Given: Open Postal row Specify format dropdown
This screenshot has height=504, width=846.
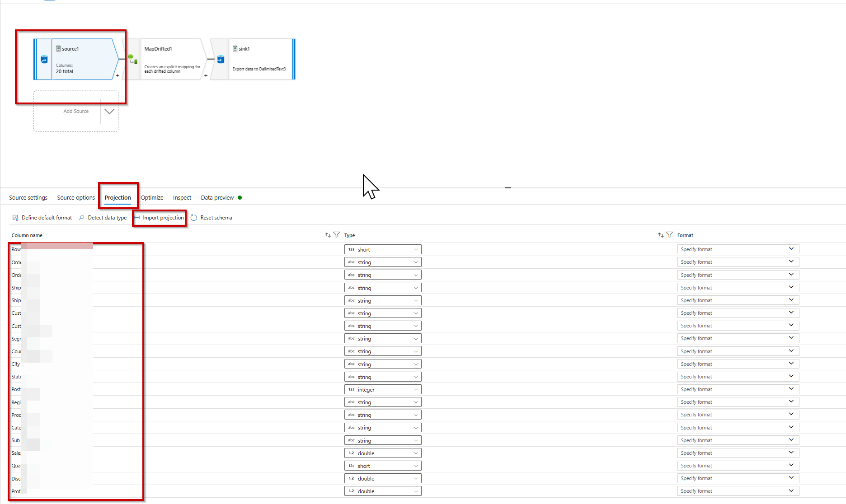Looking at the screenshot, I should click(738, 389).
